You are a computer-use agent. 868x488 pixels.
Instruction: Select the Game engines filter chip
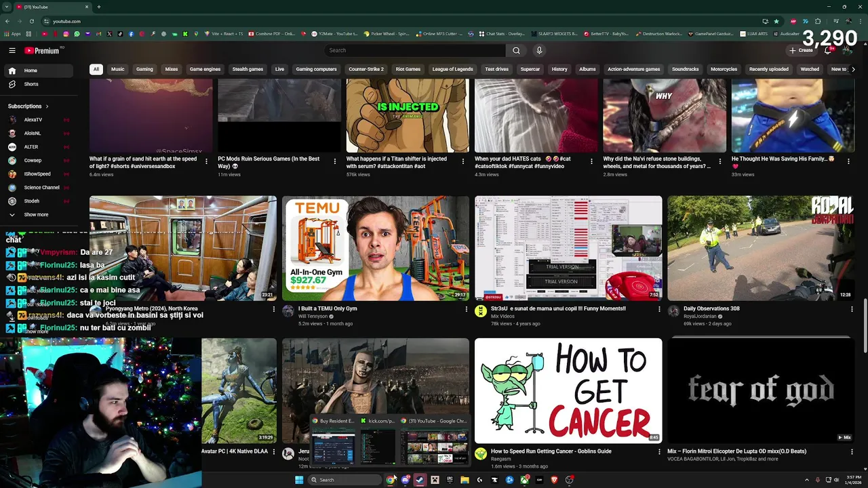pyautogui.click(x=205, y=69)
